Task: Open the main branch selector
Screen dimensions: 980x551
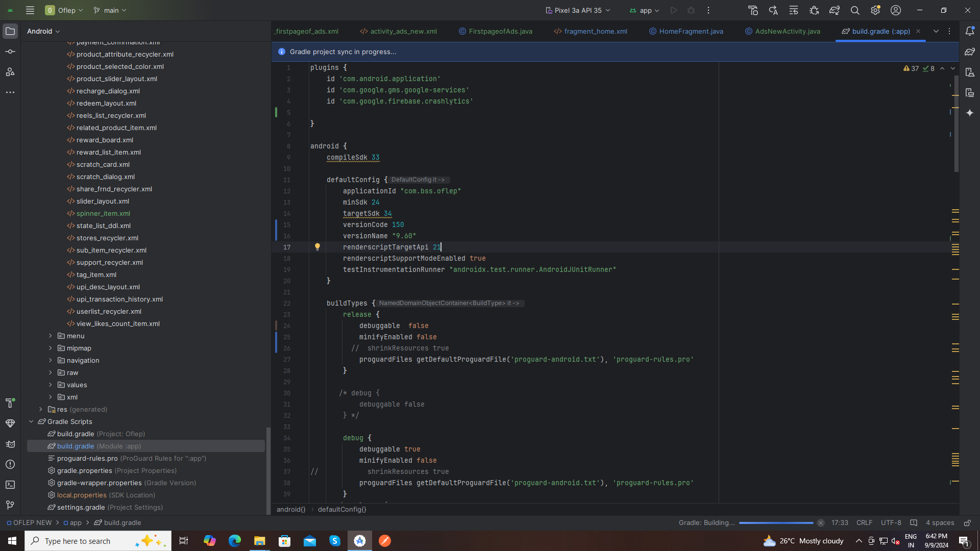Action: 110,10
